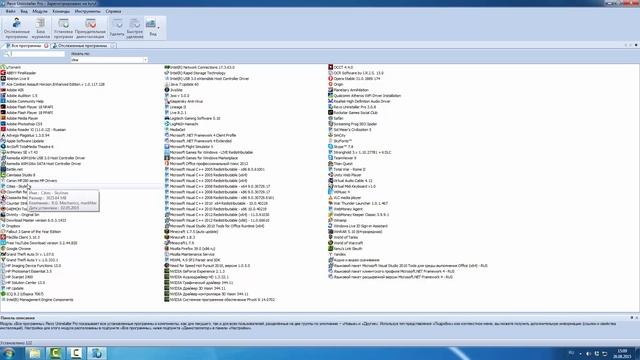Select HP Solution Center 13.0
Image resolution: width=640 pixels, height=360 pixels.
(23, 282)
